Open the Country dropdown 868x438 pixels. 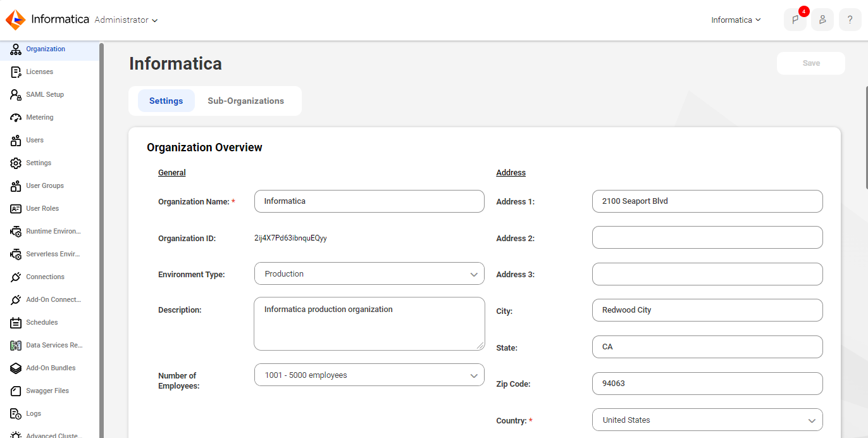point(707,420)
